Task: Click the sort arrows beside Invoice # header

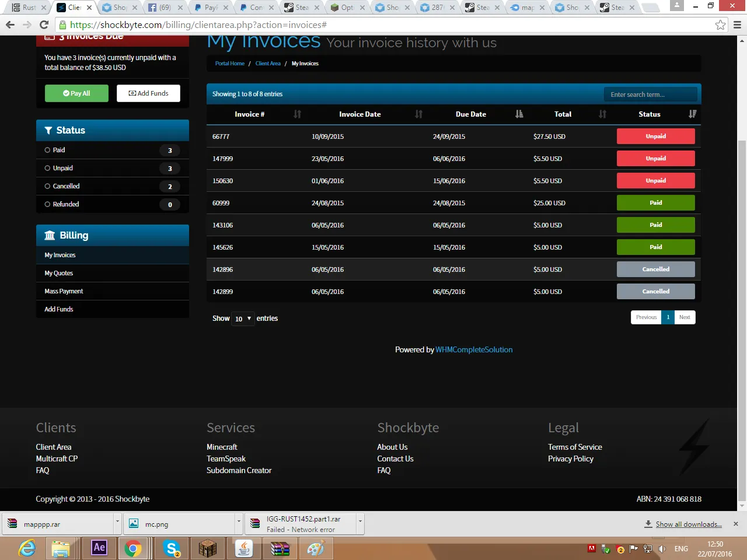Action: pyautogui.click(x=297, y=114)
